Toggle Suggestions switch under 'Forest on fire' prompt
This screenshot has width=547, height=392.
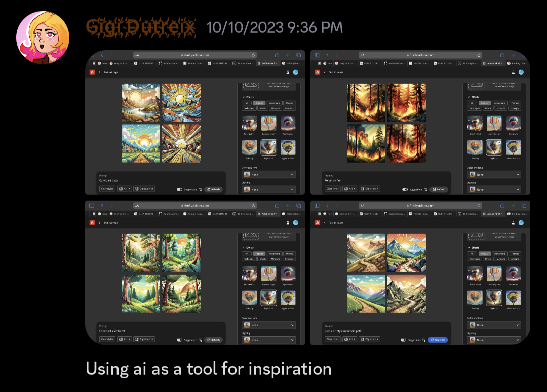[405, 190]
